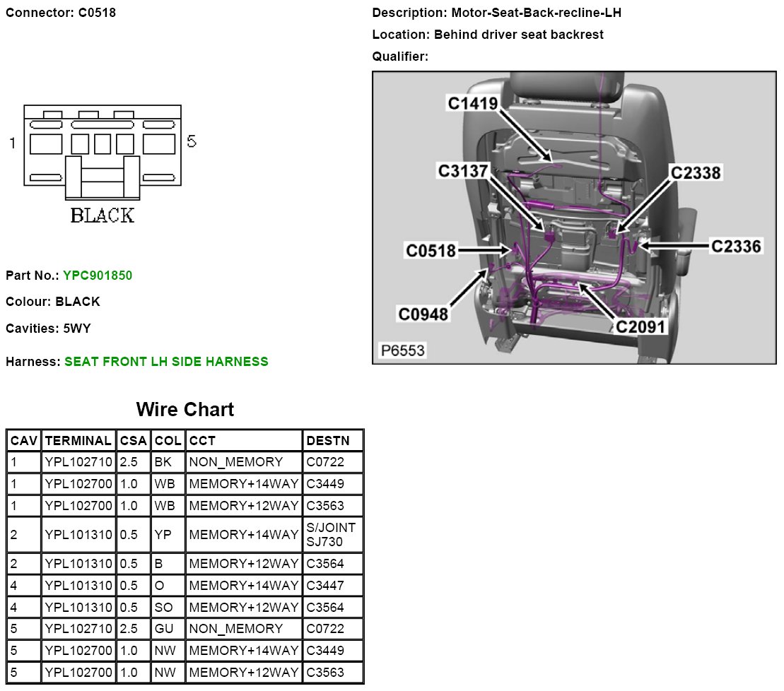
Task: Click the C2338 callout label
Action: 696,173
